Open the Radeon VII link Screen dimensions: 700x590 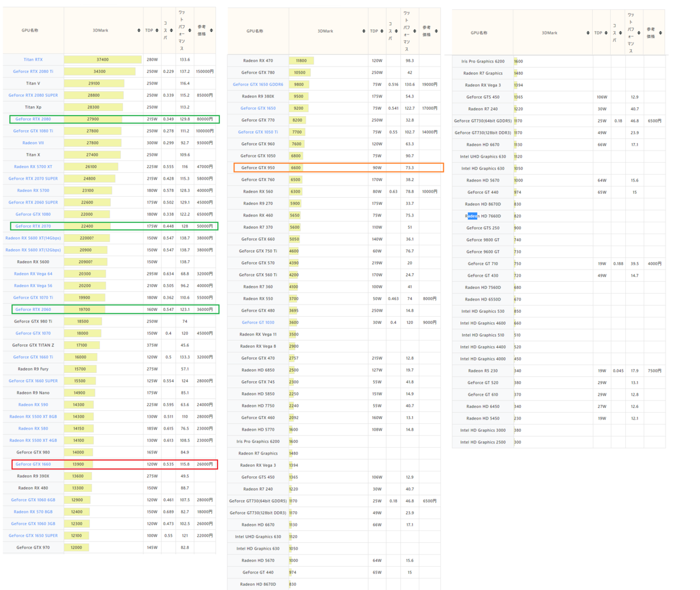33,143
